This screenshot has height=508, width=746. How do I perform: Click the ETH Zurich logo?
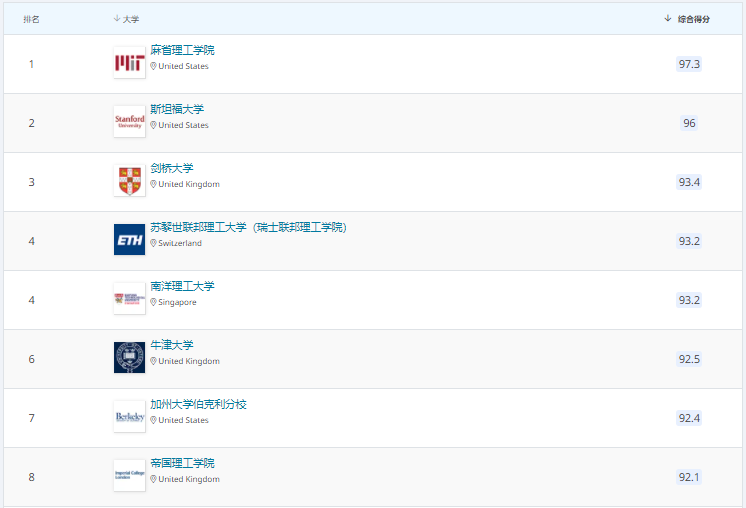(x=129, y=240)
